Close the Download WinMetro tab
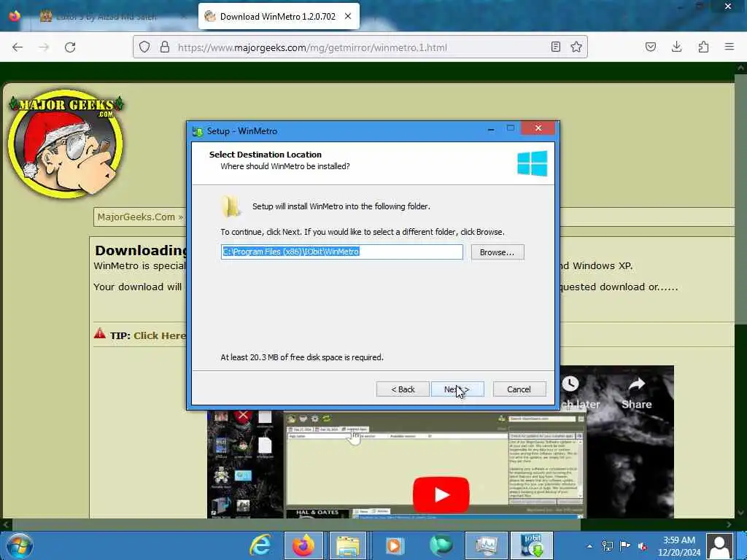This screenshot has width=747, height=560. (x=348, y=16)
